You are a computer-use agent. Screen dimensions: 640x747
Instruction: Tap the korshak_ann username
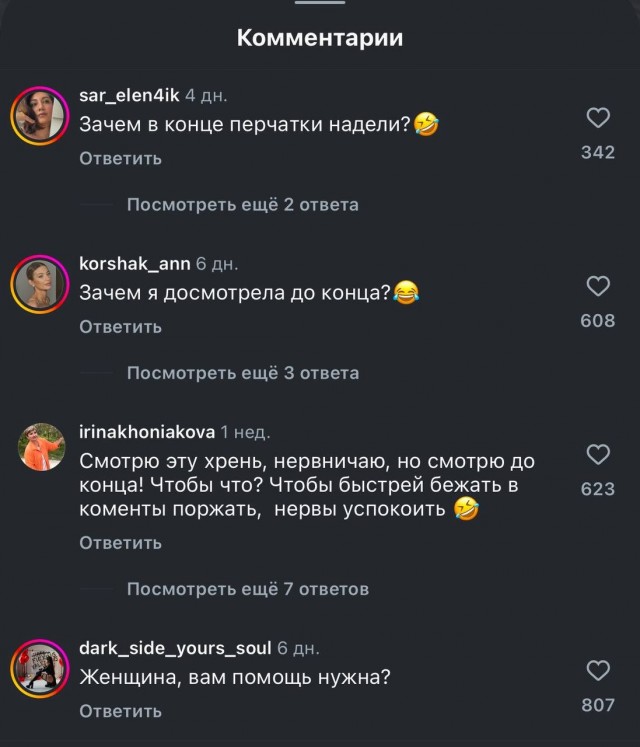(x=134, y=264)
